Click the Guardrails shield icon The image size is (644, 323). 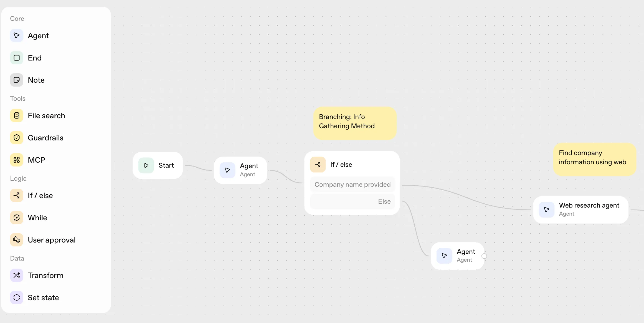tap(17, 138)
